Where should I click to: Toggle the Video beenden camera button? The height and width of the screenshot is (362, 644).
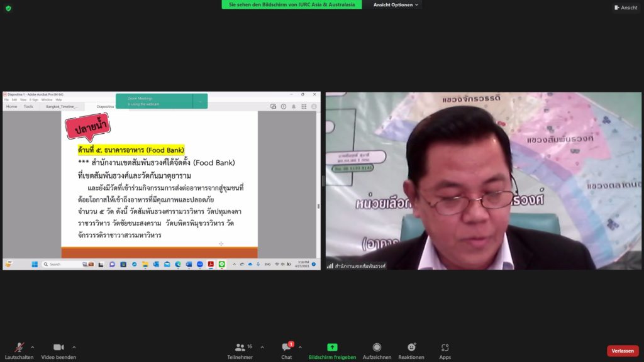[58, 348]
